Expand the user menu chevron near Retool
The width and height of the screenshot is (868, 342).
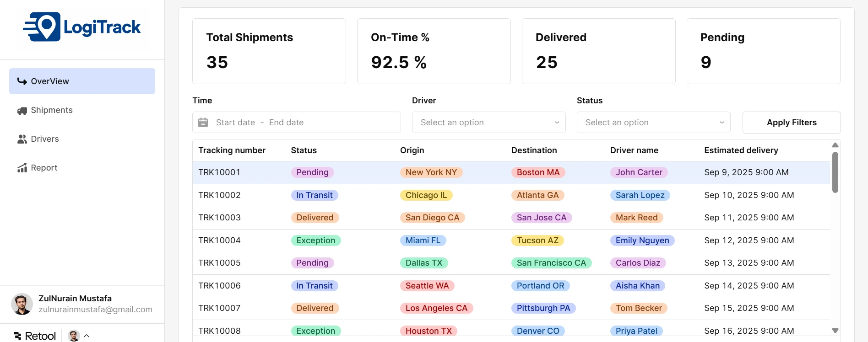[x=87, y=336]
